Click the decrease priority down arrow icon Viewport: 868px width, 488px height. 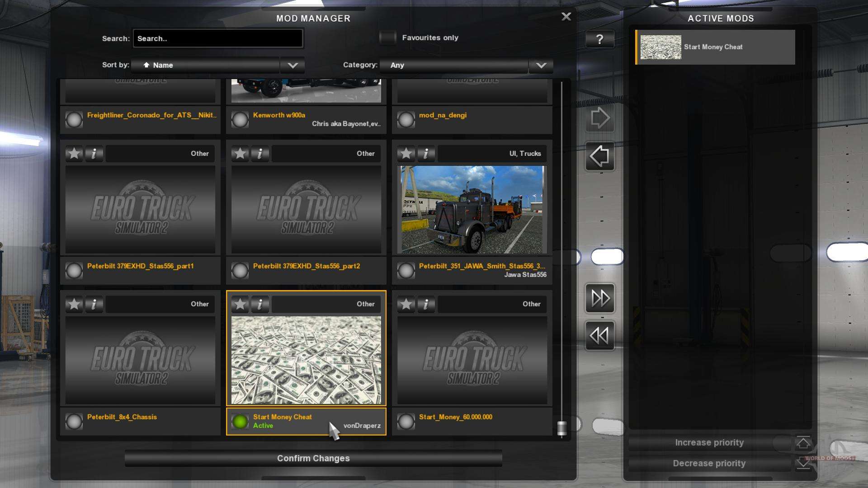pyautogui.click(x=803, y=464)
